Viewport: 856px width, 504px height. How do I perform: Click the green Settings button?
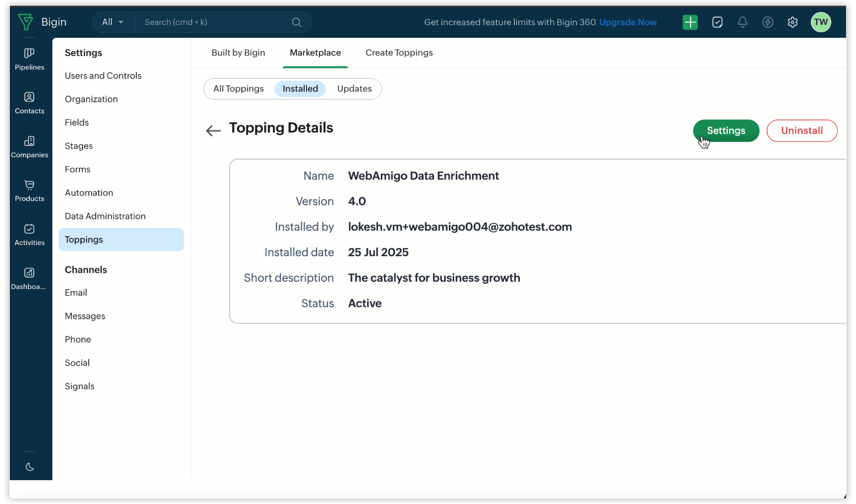point(726,131)
